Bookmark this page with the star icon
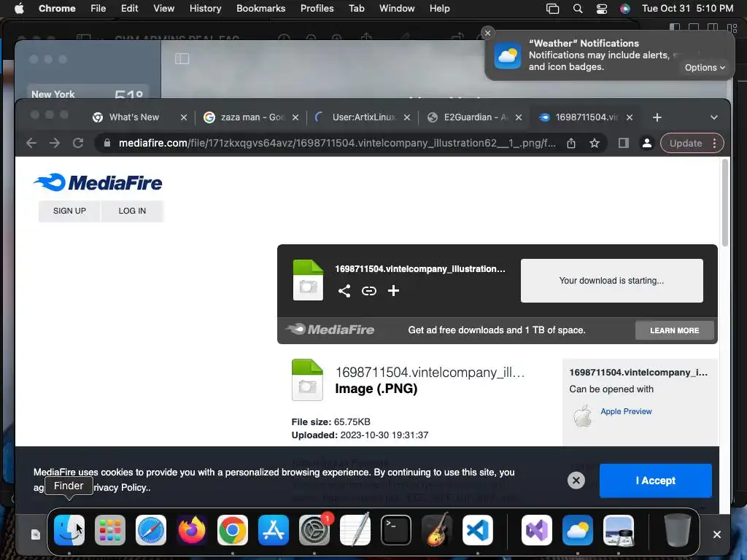Viewport: 747px width, 560px height. tap(594, 144)
